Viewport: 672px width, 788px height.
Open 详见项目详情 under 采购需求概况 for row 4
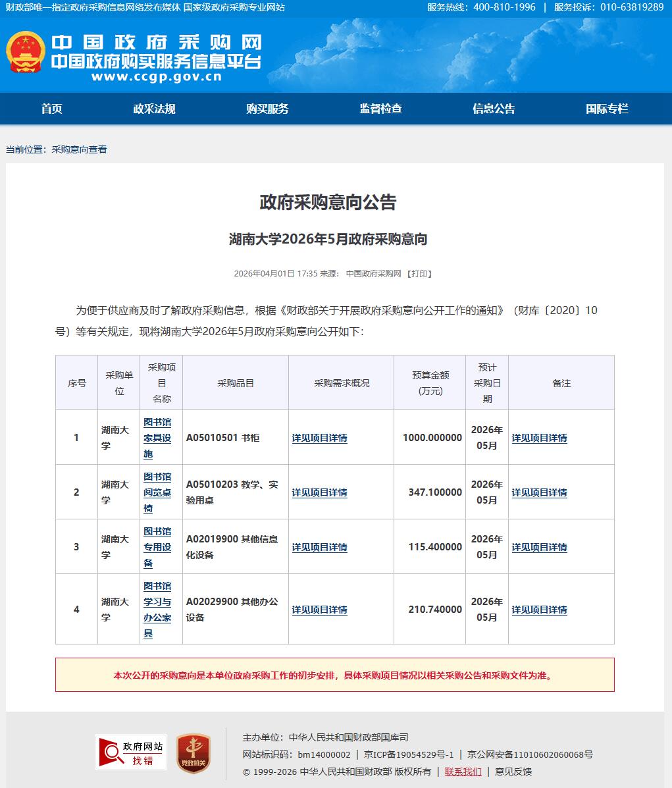pos(320,610)
